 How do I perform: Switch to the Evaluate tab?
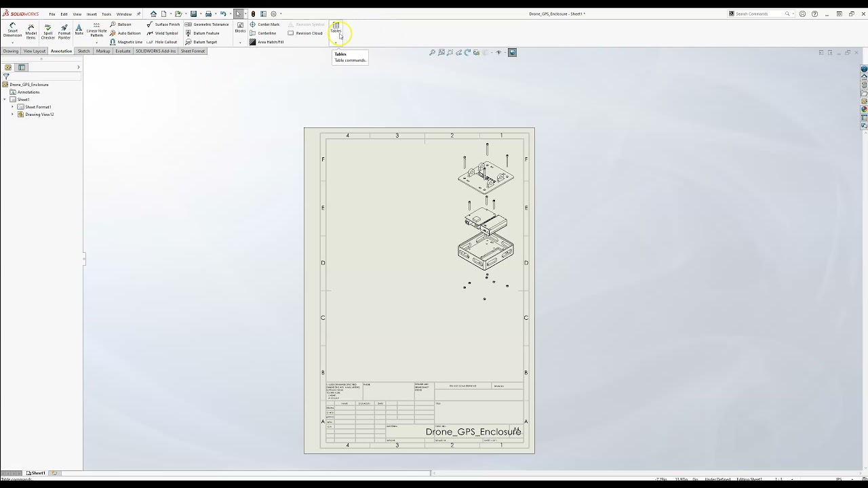pos(123,51)
